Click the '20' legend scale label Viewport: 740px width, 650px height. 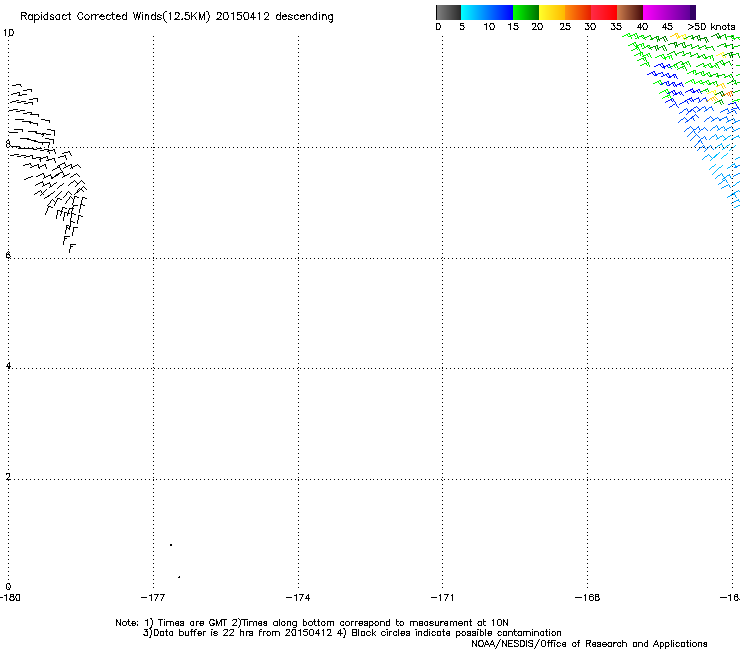537,27
